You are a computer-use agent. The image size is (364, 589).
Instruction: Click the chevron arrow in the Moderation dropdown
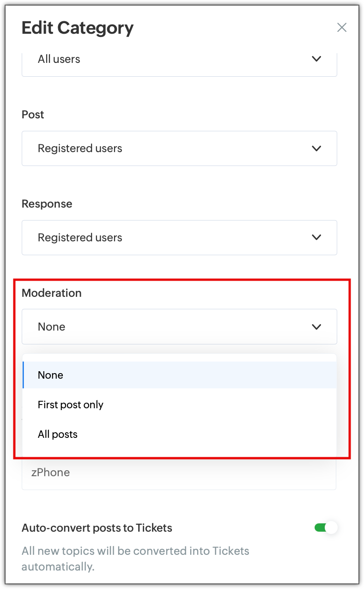(x=316, y=327)
